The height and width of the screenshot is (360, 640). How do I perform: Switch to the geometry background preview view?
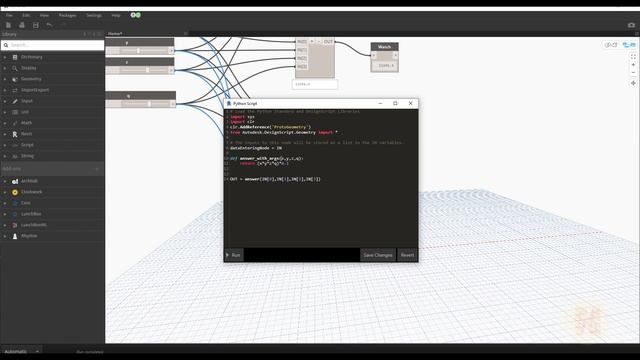[611, 44]
